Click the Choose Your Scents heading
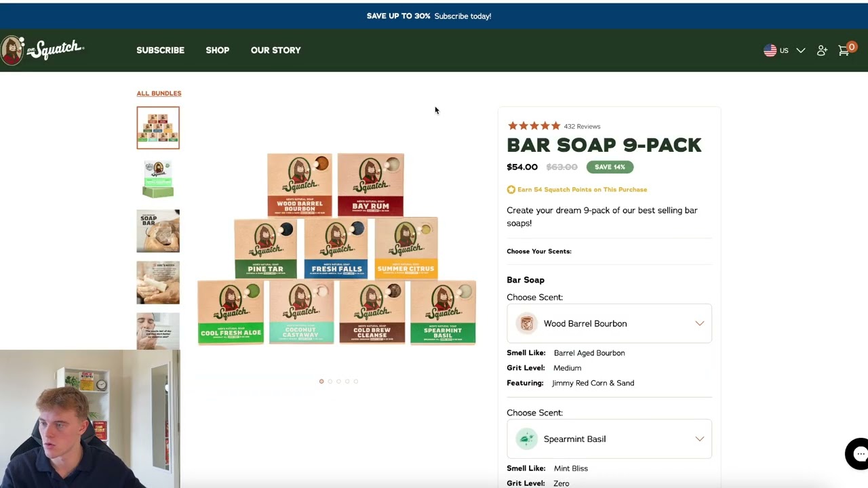The height and width of the screenshot is (488, 868). 539,251
